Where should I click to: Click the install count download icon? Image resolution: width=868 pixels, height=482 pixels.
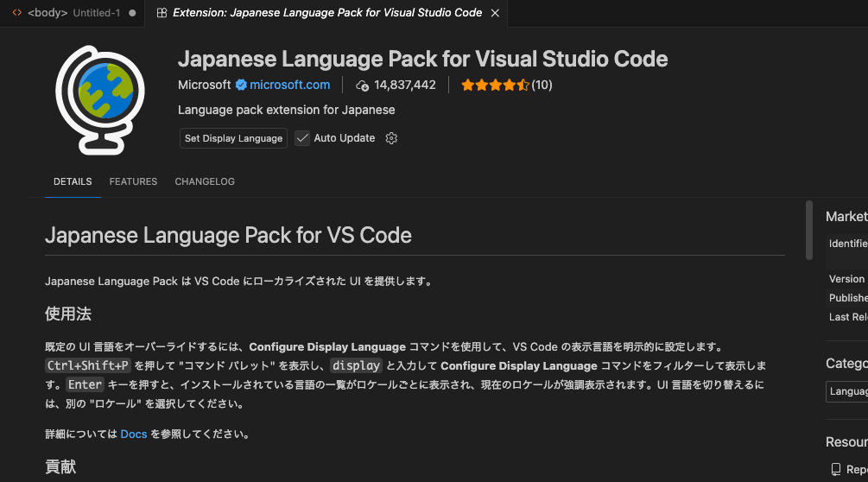(x=362, y=86)
